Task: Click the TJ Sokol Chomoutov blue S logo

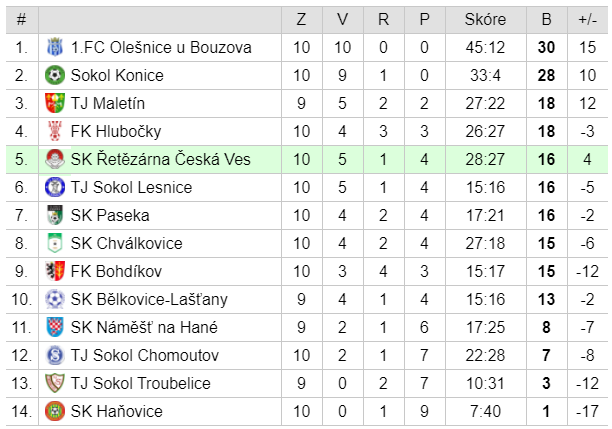Action: tap(55, 355)
